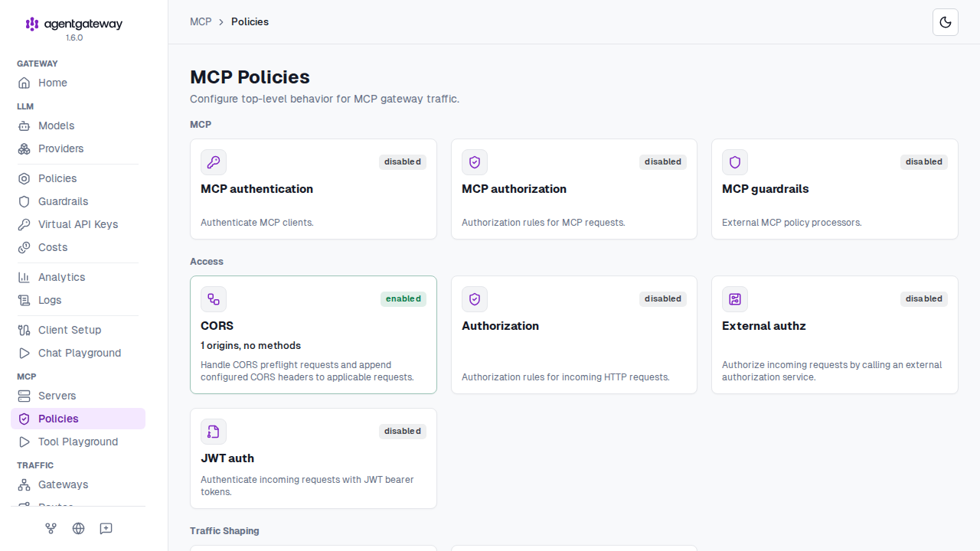
Task: Click the agentgateway logo icon
Action: pos(32,24)
